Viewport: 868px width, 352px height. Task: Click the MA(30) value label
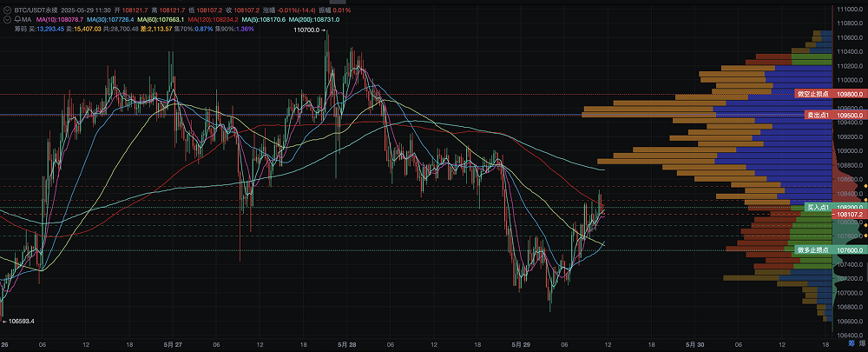coord(110,19)
